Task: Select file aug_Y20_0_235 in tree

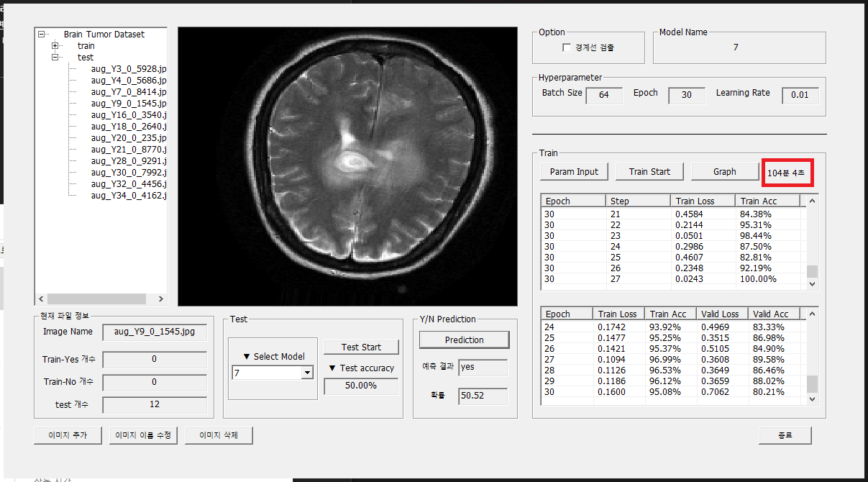Action: pyautogui.click(x=129, y=137)
